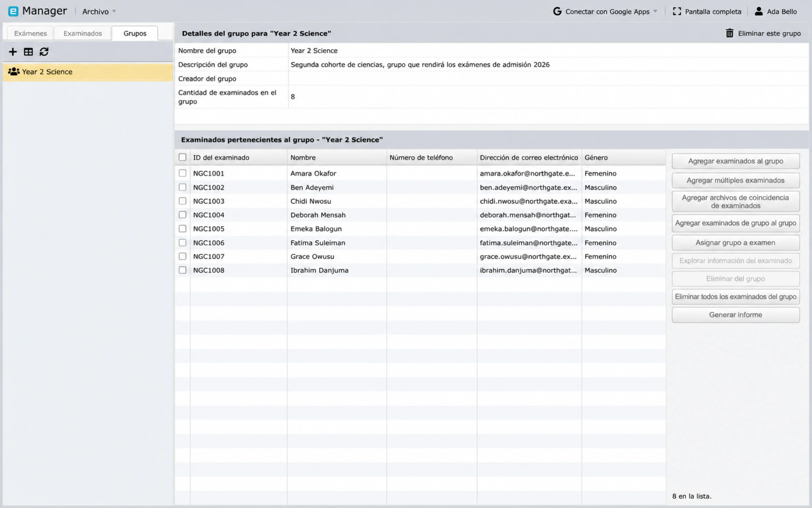Image resolution: width=812 pixels, height=508 pixels.
Task: Click the Dirección de correo electrónico column header
Action: (529, 157)
